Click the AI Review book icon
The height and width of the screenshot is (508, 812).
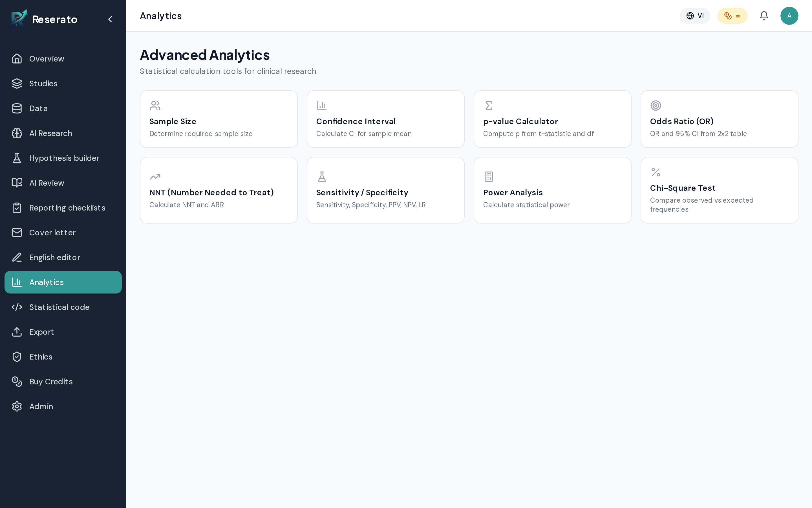(x=17, y=183)
